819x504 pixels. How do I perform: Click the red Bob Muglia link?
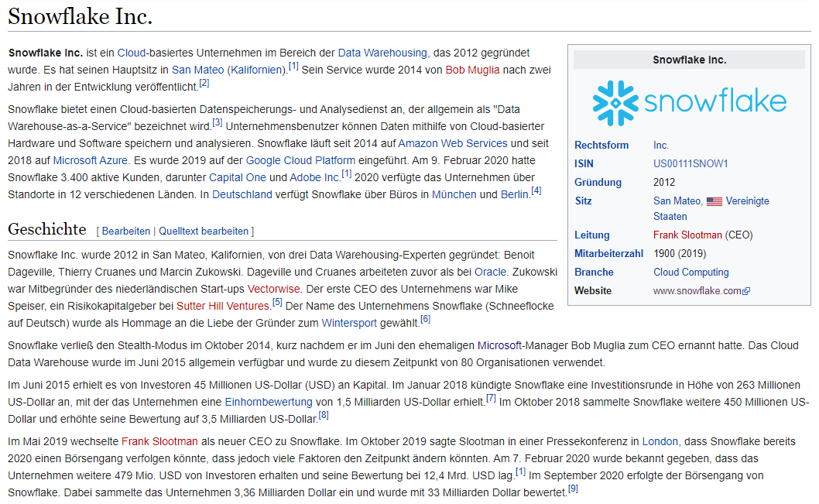(472, 70)
